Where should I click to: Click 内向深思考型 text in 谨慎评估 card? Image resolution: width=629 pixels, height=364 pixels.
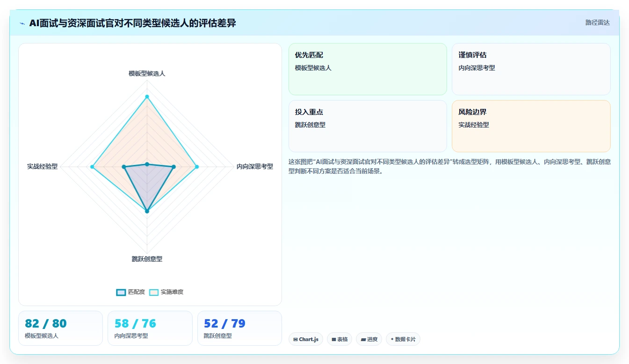point(477,68)
